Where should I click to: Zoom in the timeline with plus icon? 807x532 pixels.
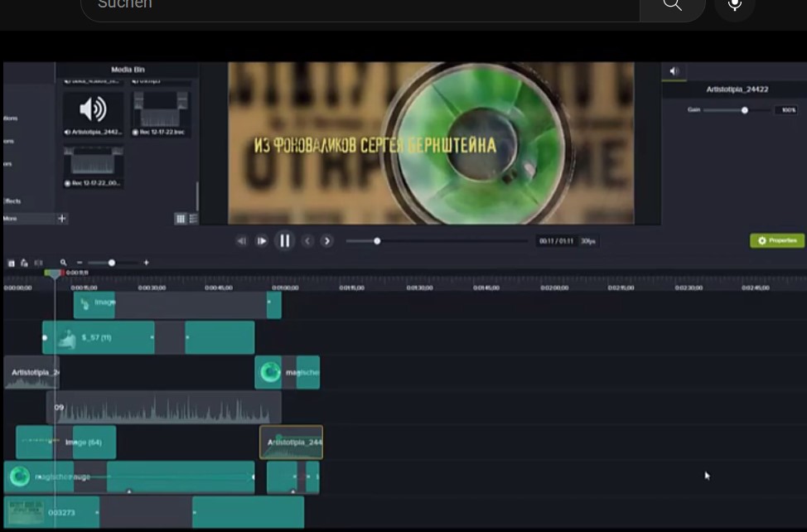(x=146, y=263)
